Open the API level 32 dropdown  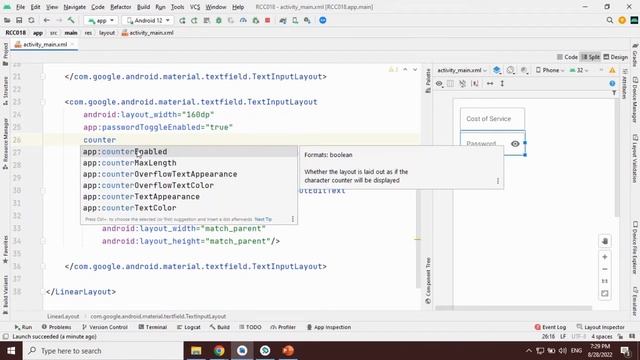pos(579,71)
